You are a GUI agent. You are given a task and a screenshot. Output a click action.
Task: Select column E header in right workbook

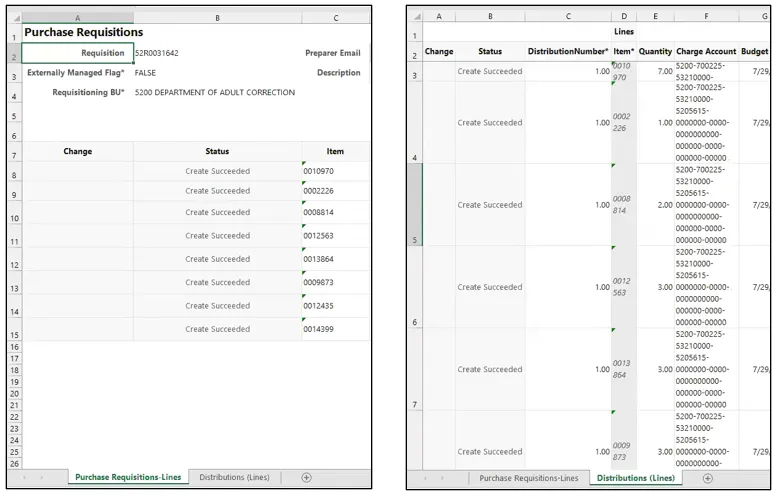[655, 16]
